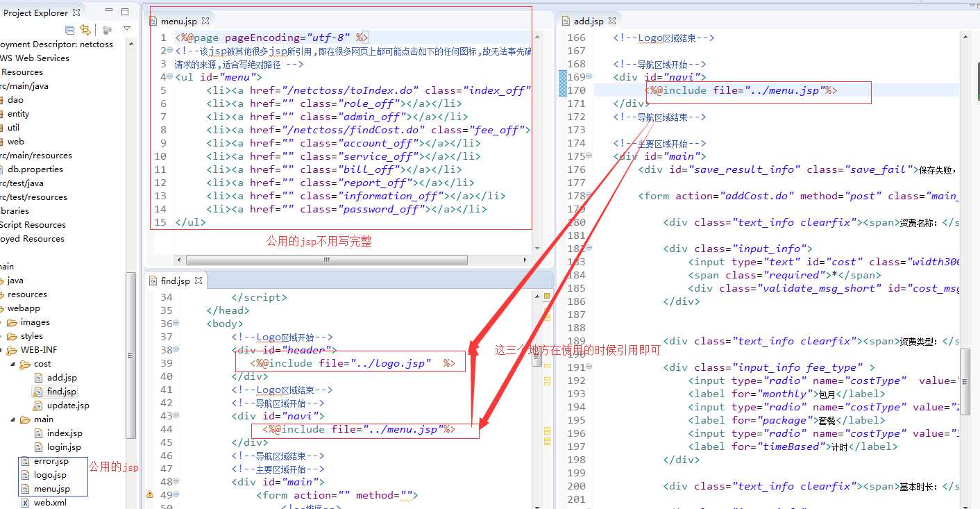Select the images folder label

pyautogui.click(x=35, y=322)
